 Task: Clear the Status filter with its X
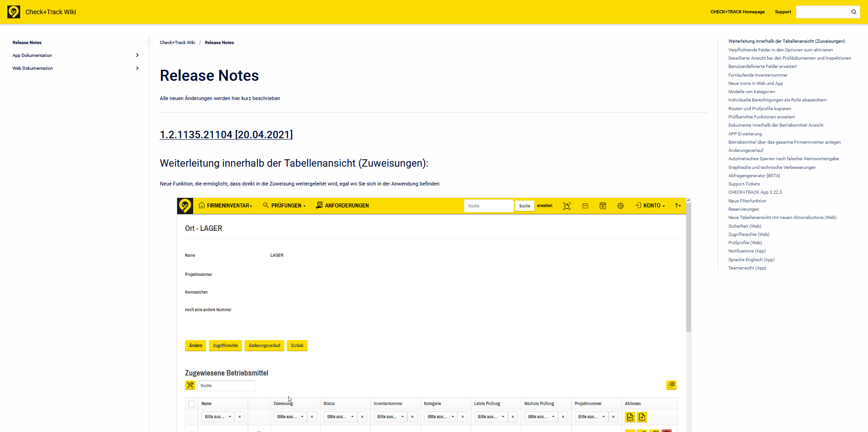(x=362, y=417)
